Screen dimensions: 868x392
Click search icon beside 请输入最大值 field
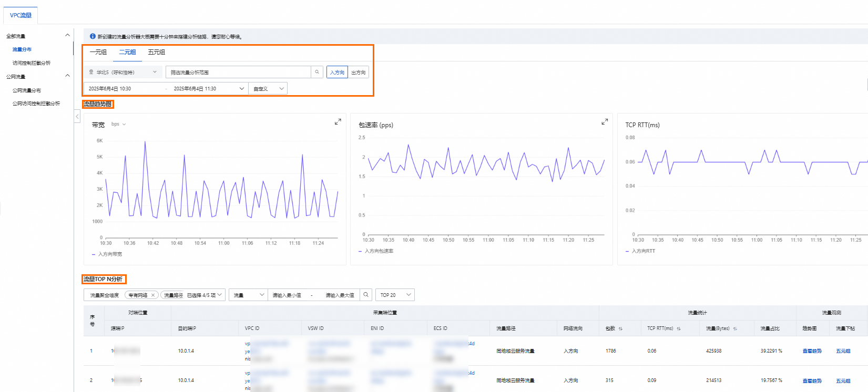tap(366, 295)
